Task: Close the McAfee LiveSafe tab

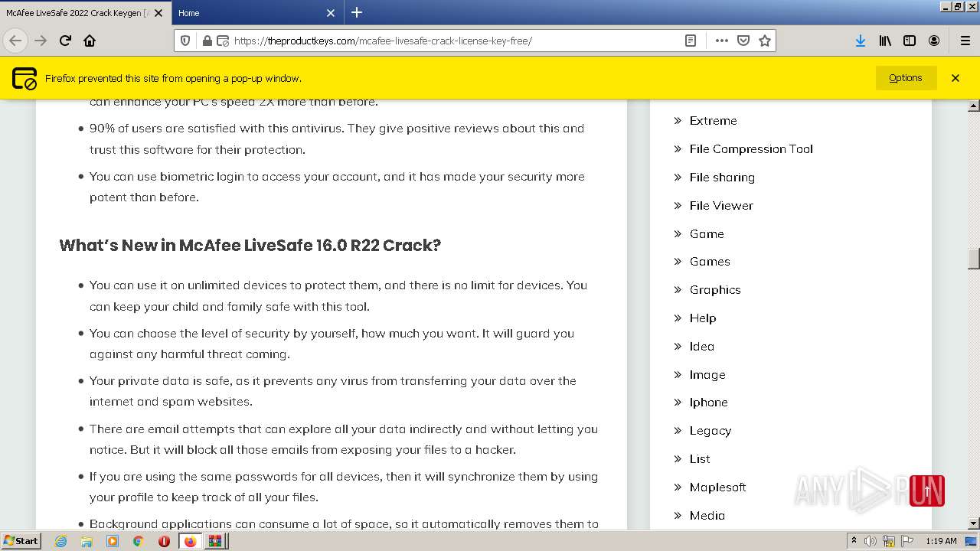Action: (158, 13)
